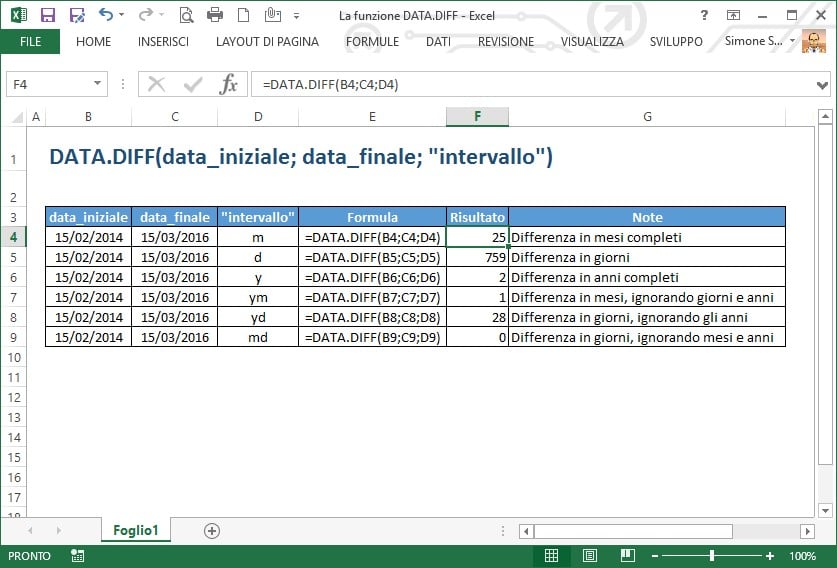Select column F header
837x568 pixels.
477,116
